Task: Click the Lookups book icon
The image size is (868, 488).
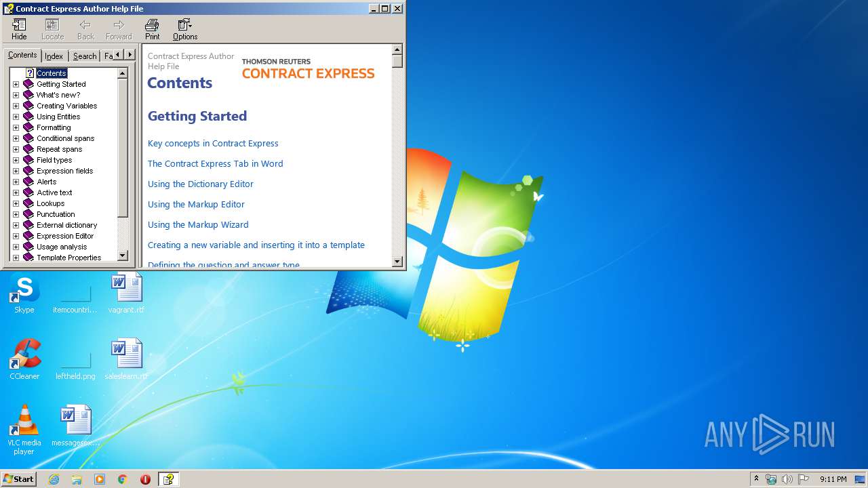Action: pos(28,203)
